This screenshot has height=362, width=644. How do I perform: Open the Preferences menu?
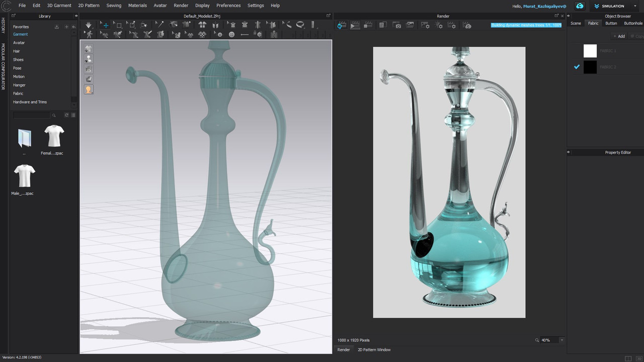(x=228, y=6)
